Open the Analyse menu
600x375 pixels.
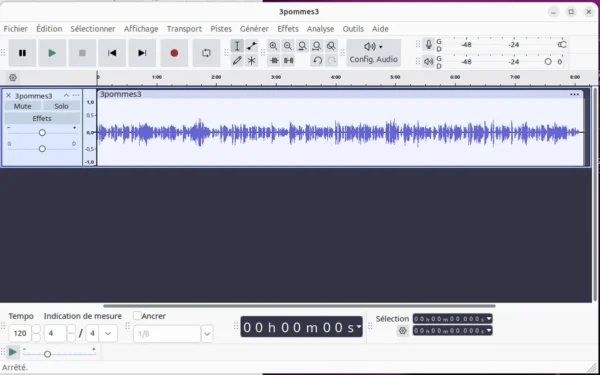click(320, 29)
